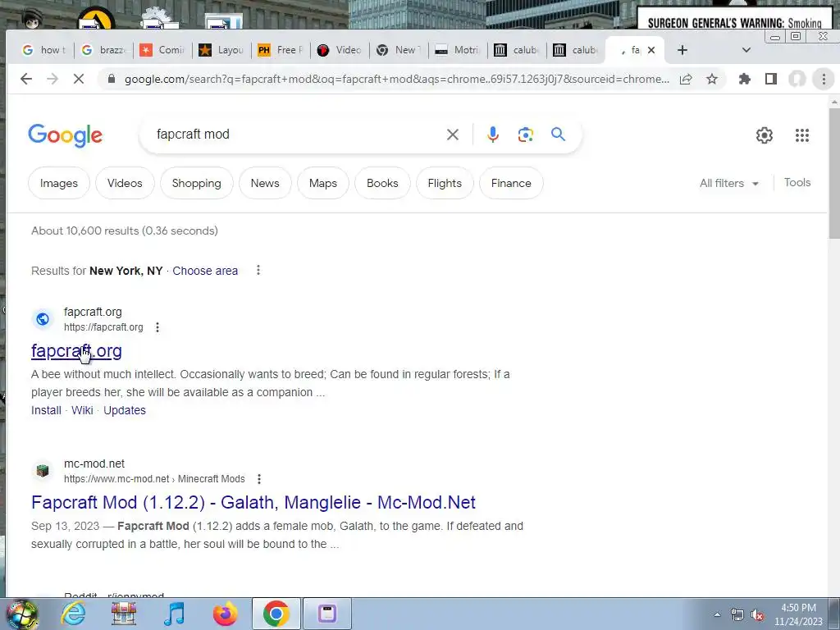Screen dimensions: 840x630
Task: Click the Choose area link
Action: click(x=205, y=271)
